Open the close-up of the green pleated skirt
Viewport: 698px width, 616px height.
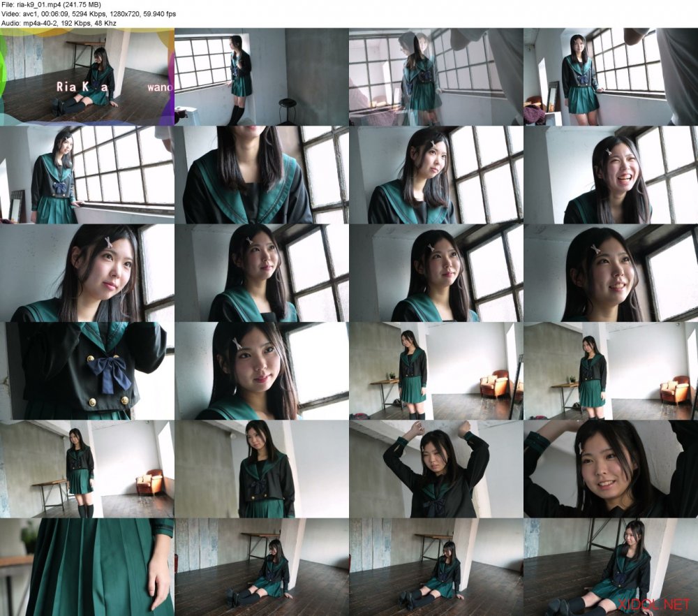tap(87, 567)
